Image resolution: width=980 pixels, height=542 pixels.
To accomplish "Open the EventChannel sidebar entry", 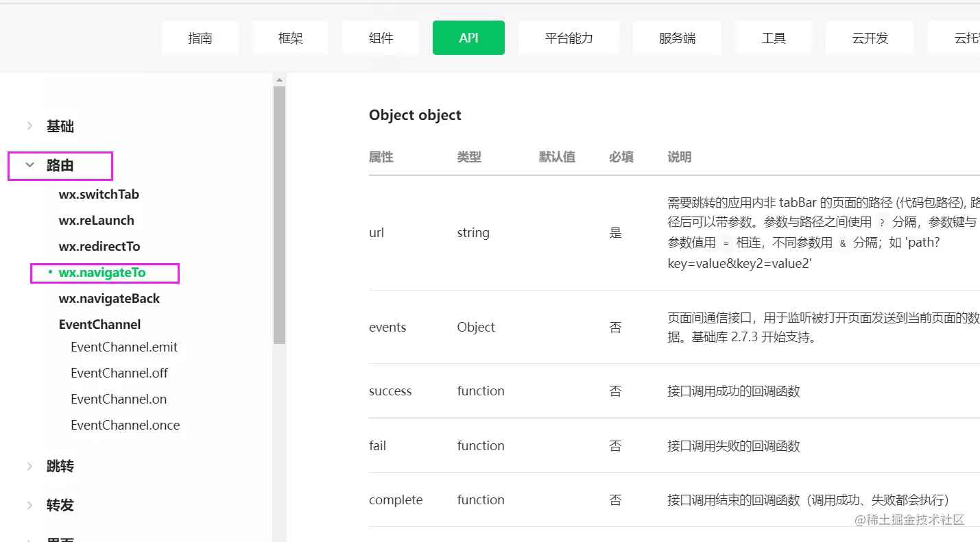I will (x=99, y=325).
